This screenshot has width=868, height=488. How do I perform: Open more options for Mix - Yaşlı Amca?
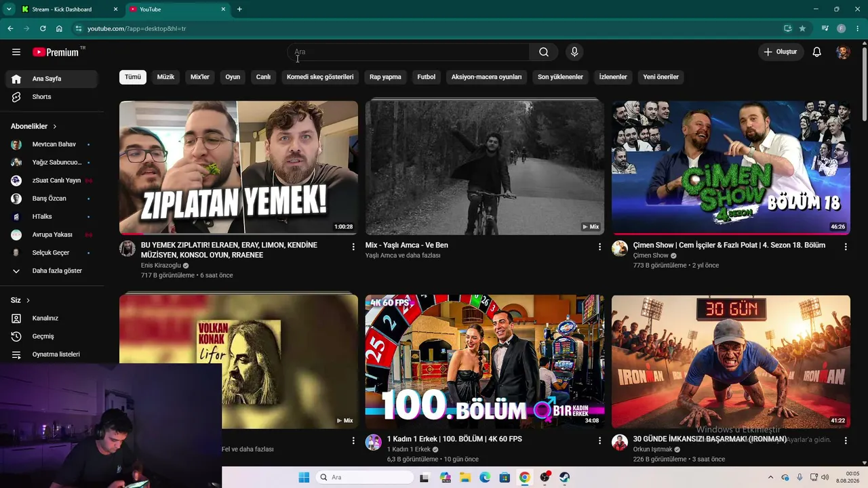pyautogui.click(x=599, y=247)
